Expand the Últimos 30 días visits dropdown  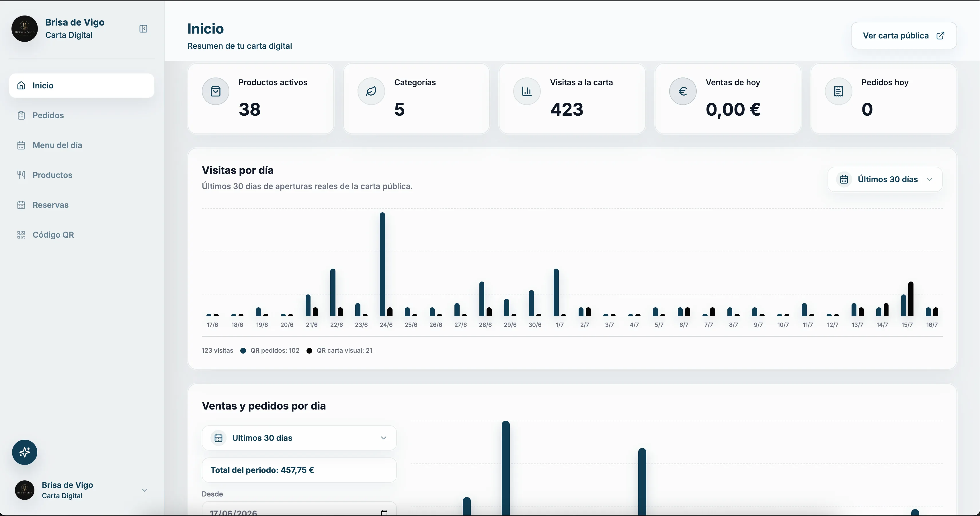point(885,179)
